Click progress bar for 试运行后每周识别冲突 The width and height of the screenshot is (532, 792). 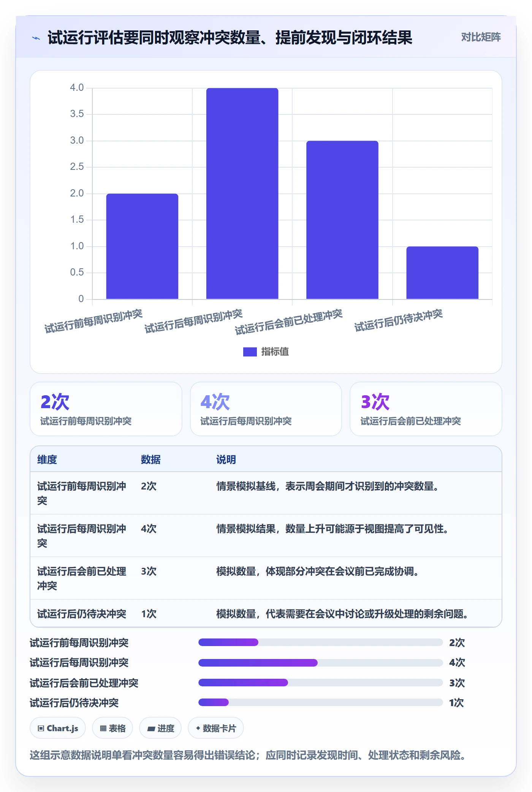tap(320, 662)
